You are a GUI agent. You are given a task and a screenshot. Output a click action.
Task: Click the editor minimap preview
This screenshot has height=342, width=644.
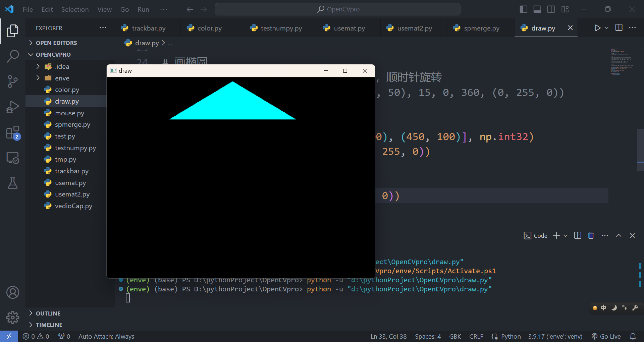622,62
